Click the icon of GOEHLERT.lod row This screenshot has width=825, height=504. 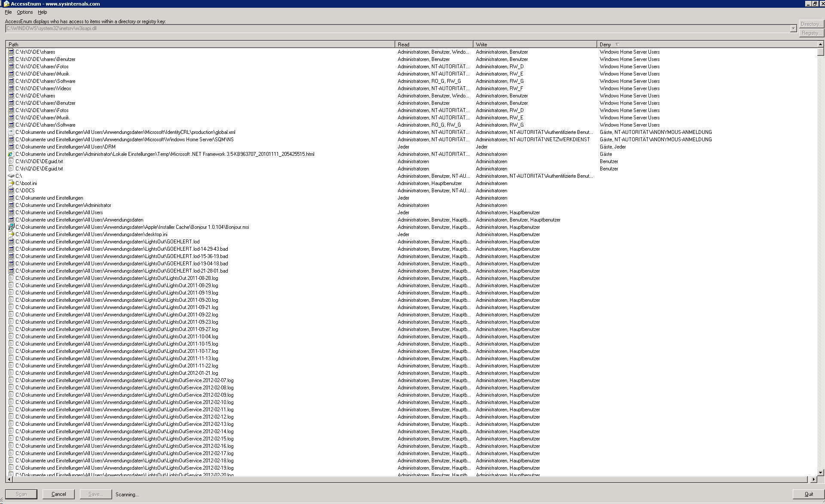(x=11, y=242)
